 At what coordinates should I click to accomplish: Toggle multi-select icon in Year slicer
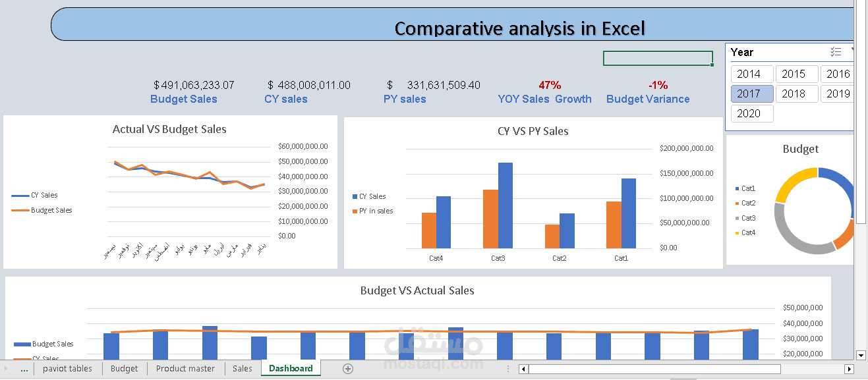point(836,52)
